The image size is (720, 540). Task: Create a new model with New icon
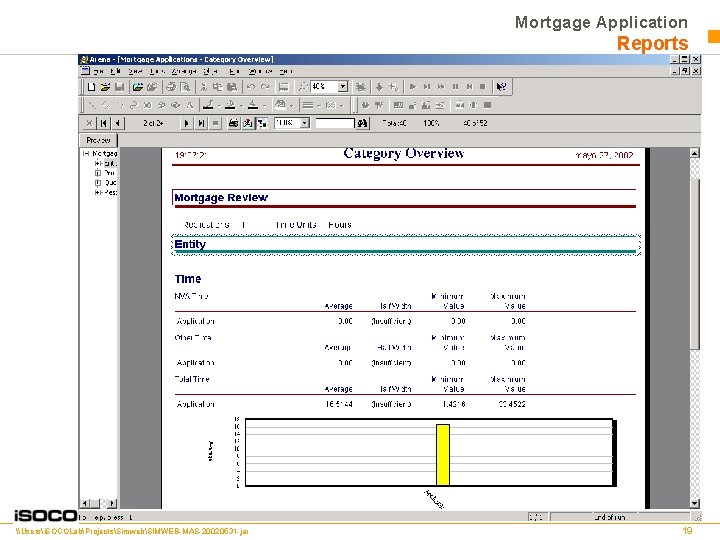[91, 87]
